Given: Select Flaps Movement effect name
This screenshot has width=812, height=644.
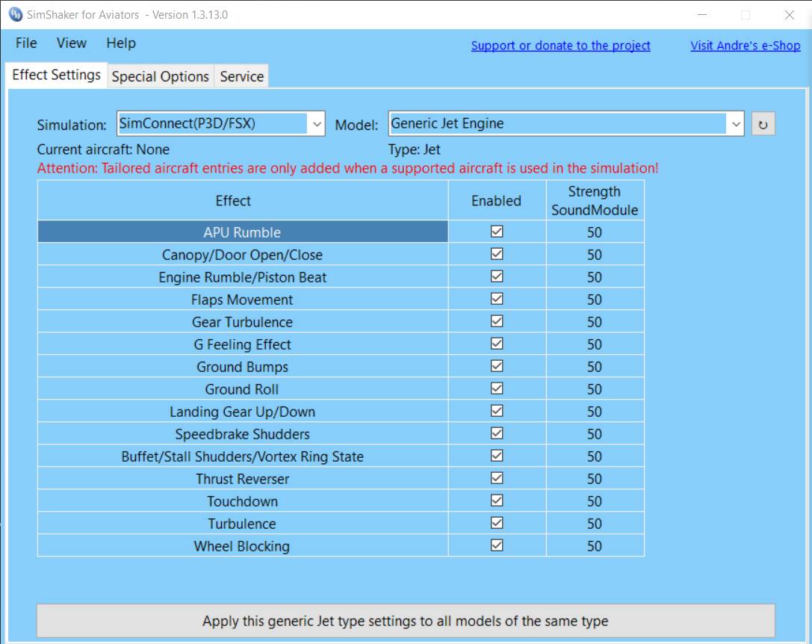Looking at the screenshot, I should pyautogui.click(x=242, y=300).
